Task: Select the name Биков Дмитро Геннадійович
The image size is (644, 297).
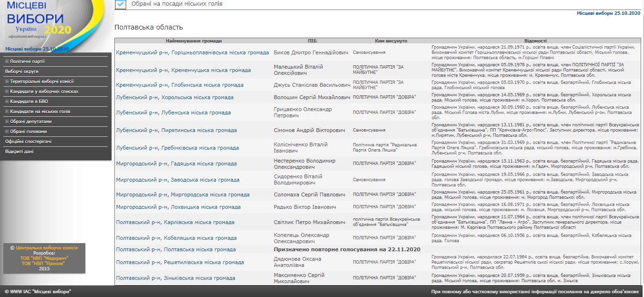Action: pyautogui.click(x=311, y=52)
